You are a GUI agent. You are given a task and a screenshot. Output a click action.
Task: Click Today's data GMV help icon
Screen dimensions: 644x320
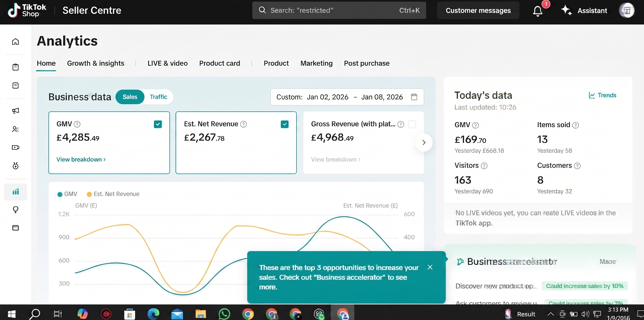tap(475, 125)
